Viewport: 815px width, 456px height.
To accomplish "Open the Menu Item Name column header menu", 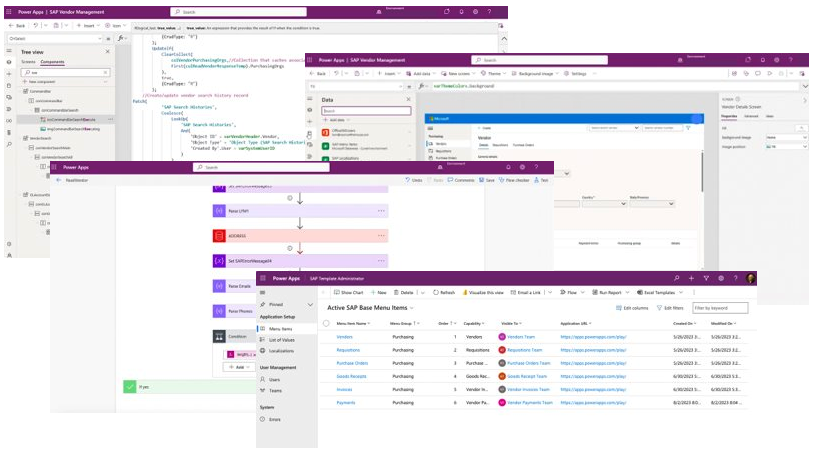I will point(353,323).
